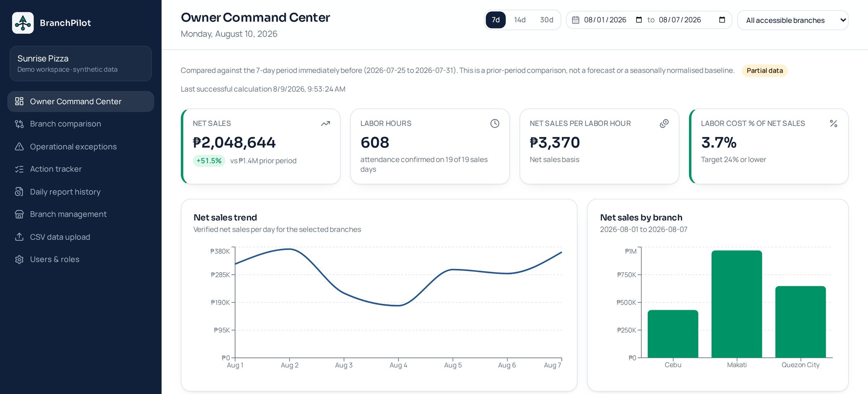Click the Makati bar in branch chart
The height and width of the screenshot is (394, 868).
coord(737,304)
